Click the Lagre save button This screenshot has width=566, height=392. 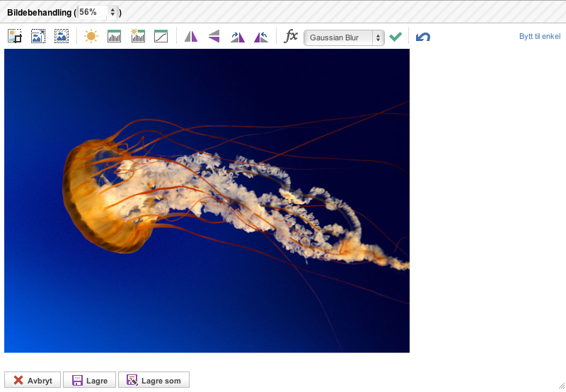(89, 381)
